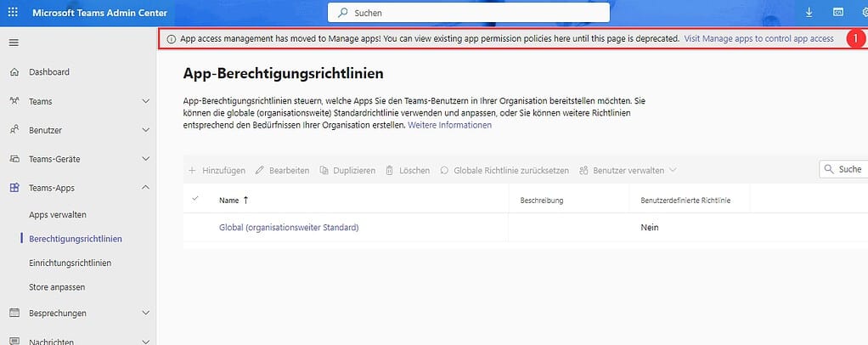Click the info icon in banner
This screenshot has width=868, height=345.
[172, 39]
